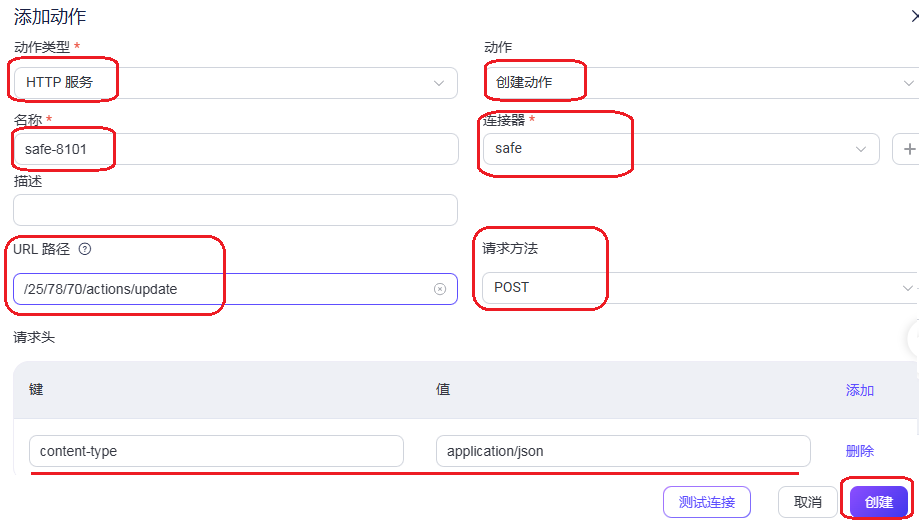Click the 取消 button

pos(807,502)
